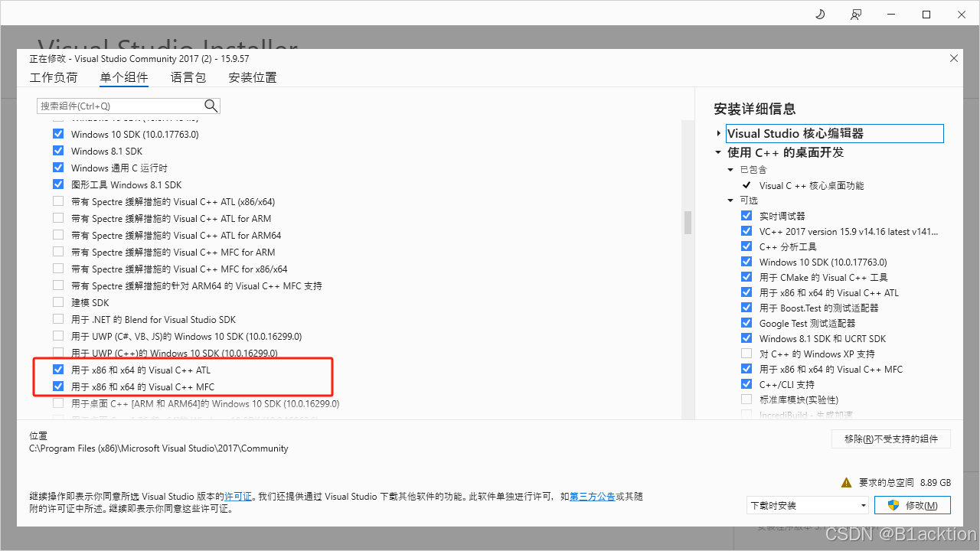This screenshot has height=551, width=980.
Task: Check UWP (C#、VB、JS) Windows 10 SDK
Action: (x=58, y=336)
